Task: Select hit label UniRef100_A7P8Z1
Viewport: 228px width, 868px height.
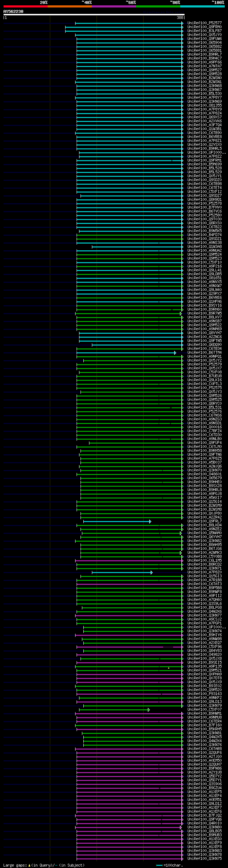Action: click(x=204, y=141)
